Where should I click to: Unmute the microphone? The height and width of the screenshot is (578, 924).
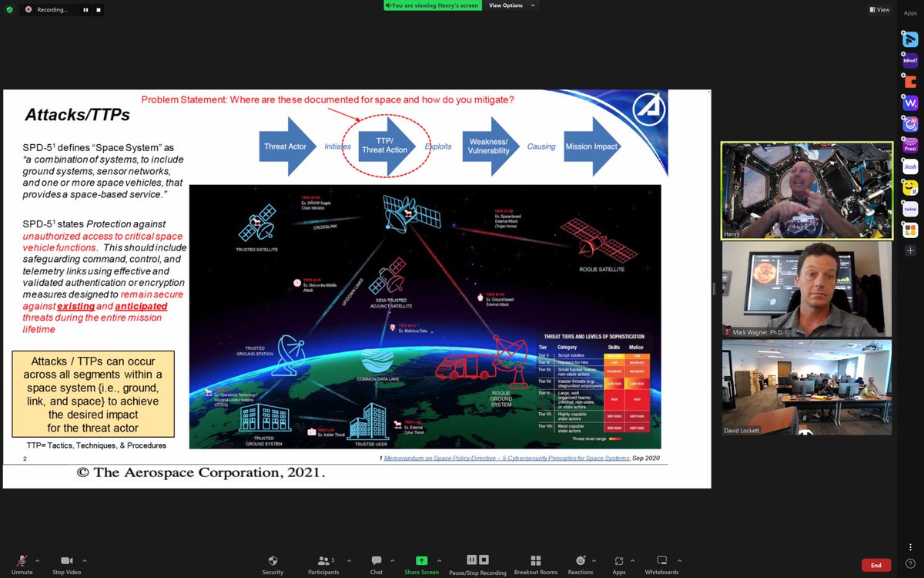click(22, 564)
